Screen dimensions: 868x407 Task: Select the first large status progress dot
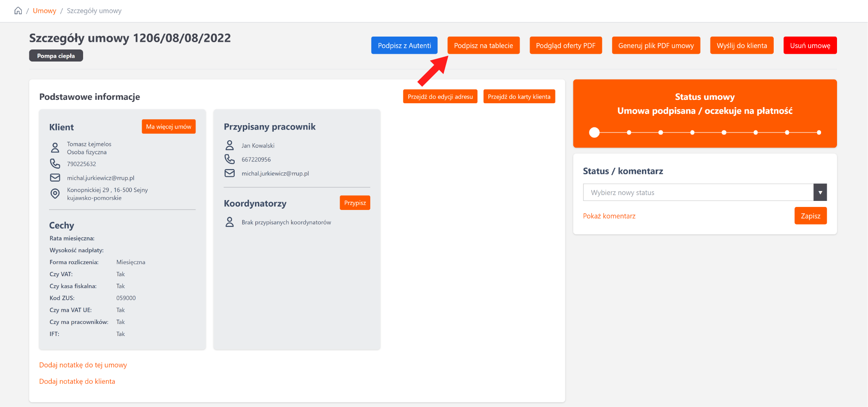(x=594, y=133)
